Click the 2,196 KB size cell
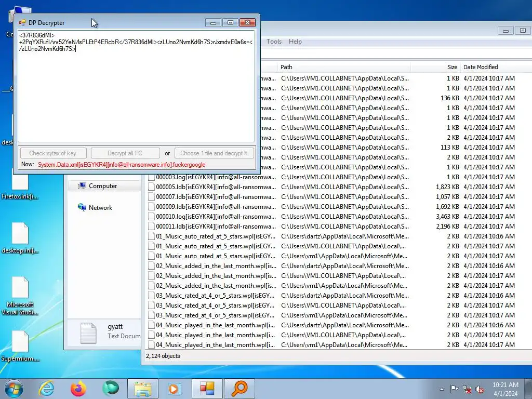This screenshot has height=399, width=532. [447, 227]
